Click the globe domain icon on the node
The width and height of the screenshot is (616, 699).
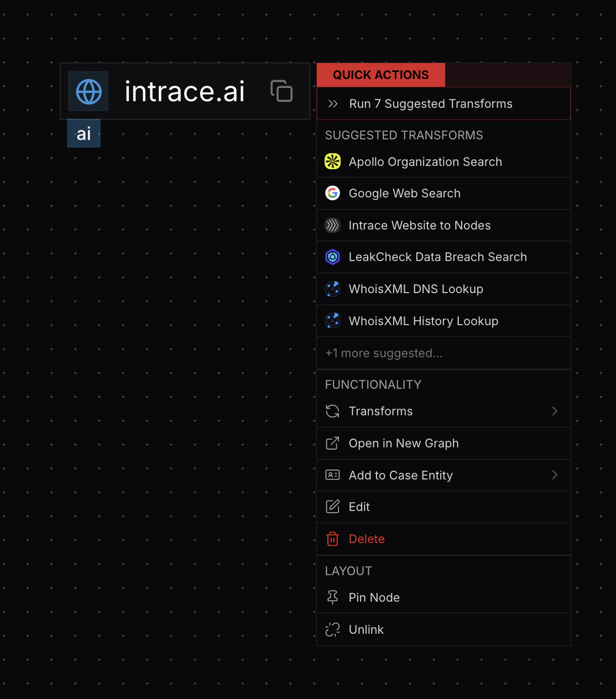click(88, 91)
